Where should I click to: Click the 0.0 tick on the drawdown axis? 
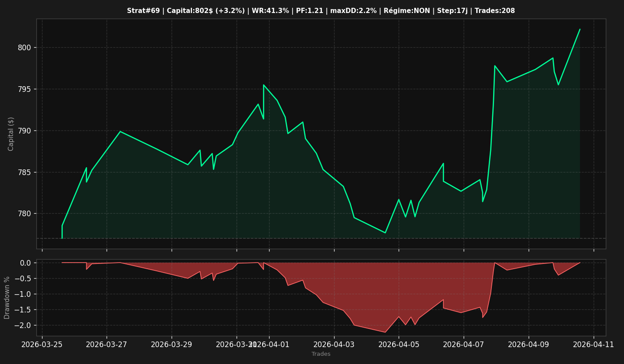click(25, 263)
